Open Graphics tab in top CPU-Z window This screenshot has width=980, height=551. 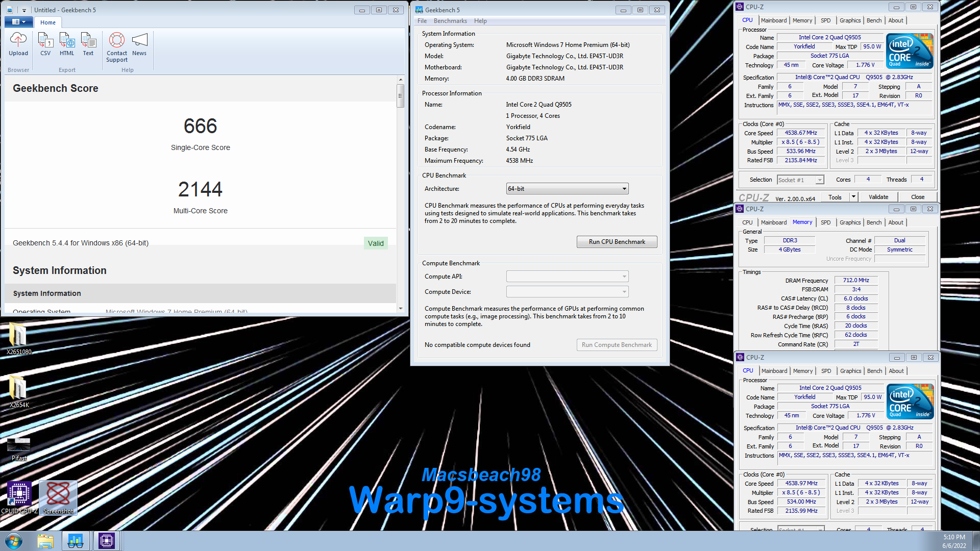click(x=850, y=20)
